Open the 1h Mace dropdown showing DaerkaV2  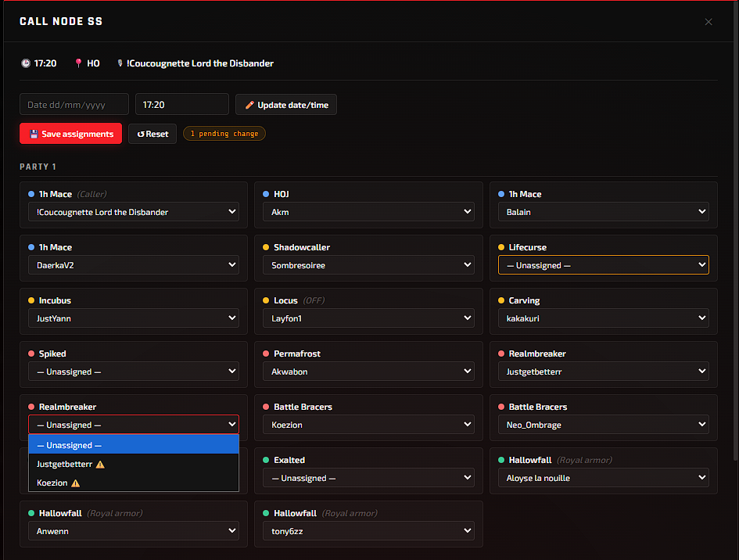tap(134, 265)
